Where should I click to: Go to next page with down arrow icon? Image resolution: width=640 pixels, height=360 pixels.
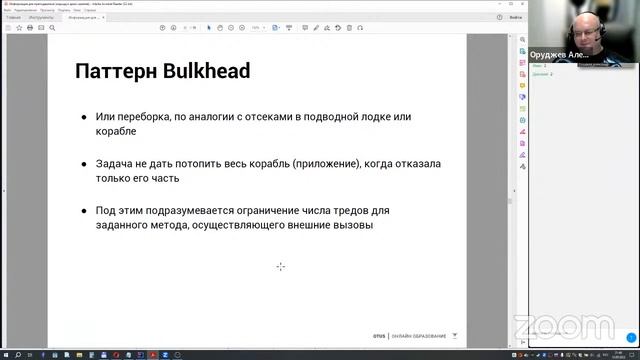tap(173, 28)
